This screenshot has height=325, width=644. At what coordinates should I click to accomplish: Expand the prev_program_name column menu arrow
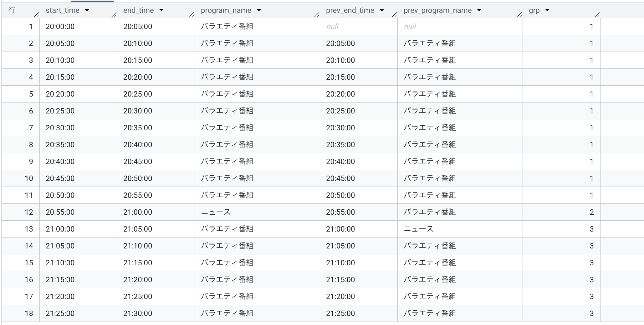click(x=479, y=10)
